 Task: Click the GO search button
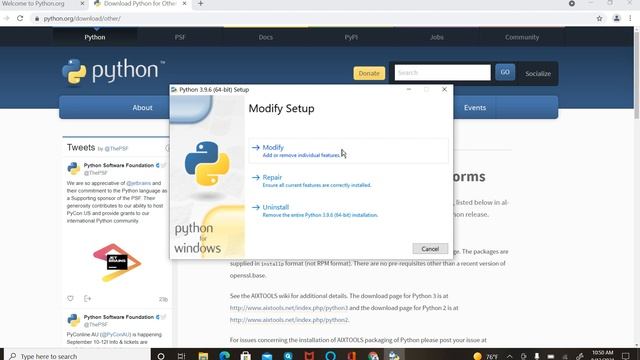click(x=505, y=72)
